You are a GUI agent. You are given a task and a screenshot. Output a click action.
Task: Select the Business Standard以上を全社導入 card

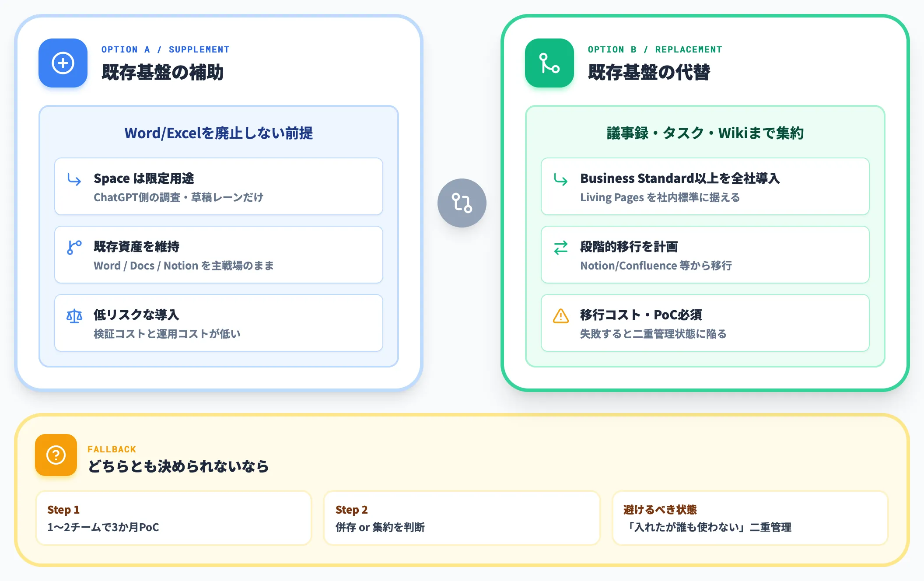coord(705,186)
